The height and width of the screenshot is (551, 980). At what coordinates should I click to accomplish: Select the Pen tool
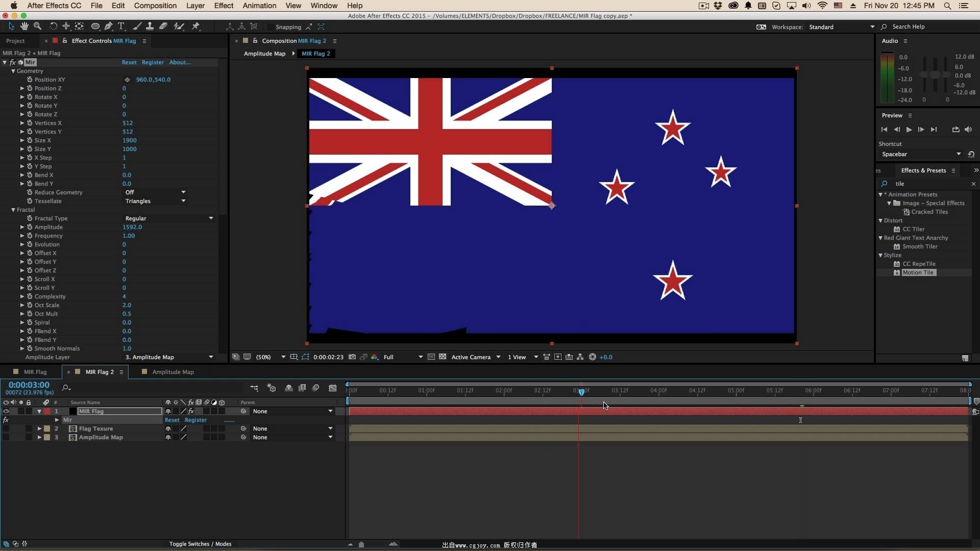click(108, 26)
